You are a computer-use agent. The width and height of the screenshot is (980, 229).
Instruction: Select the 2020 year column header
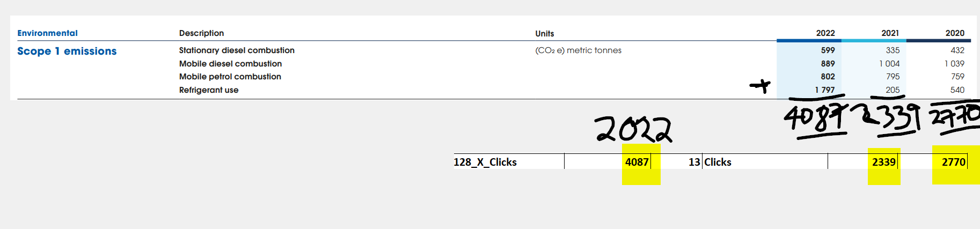coord(955,33)
